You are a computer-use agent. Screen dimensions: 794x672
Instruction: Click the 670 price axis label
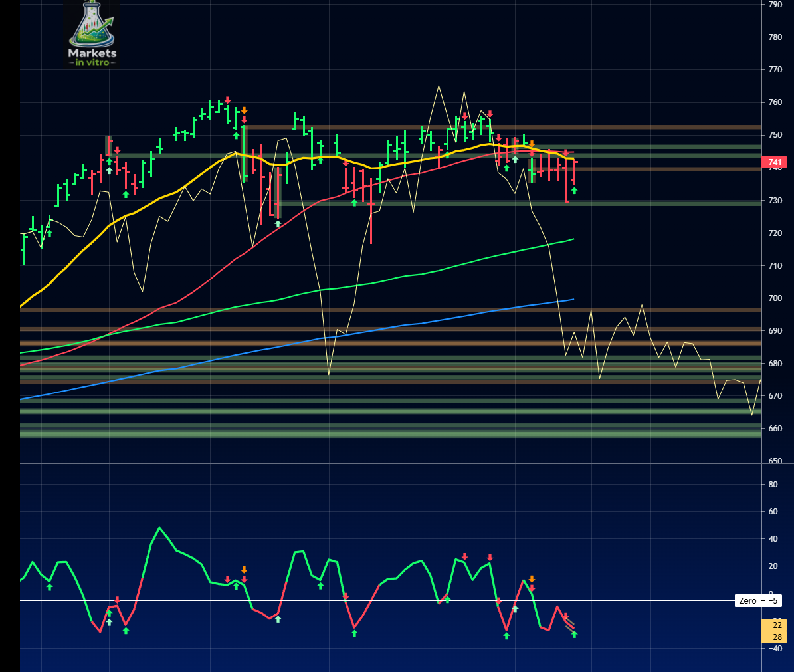(775, 396)
